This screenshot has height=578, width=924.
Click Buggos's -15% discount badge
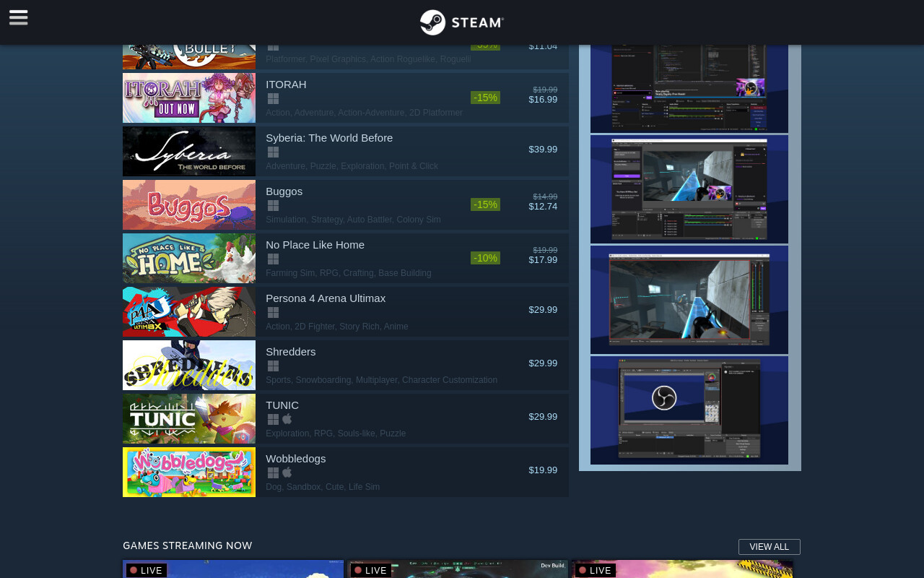(x=485, y=204)
